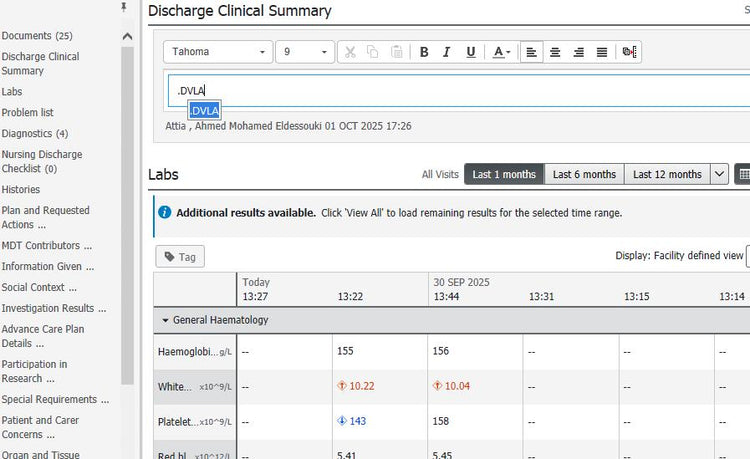Switch labs range to Last 12 months
This screenshot has height=459, width=750.
[668, 174]
